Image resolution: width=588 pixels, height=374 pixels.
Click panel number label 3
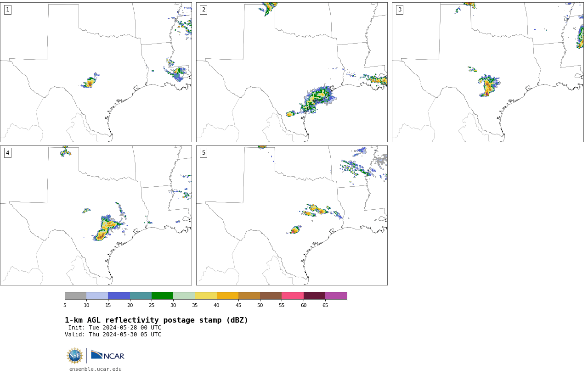(x=399, y=10)
